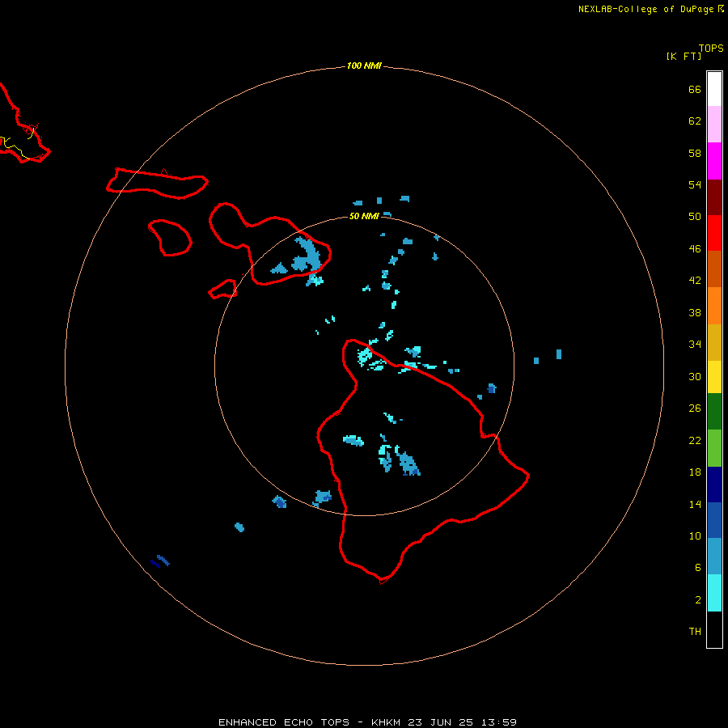Click the light blue 6-10 kft legend swatch

coord(714,557)
